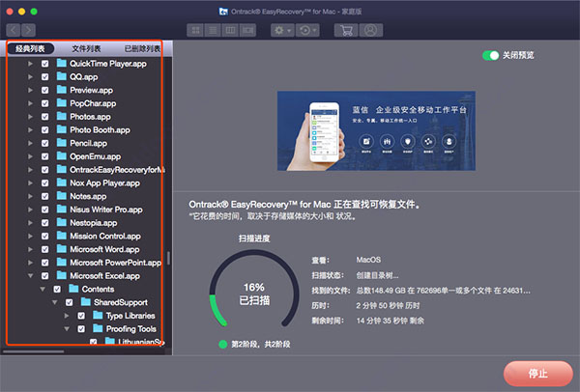Expand the Preview.app tree node

[x=30, y=90]
